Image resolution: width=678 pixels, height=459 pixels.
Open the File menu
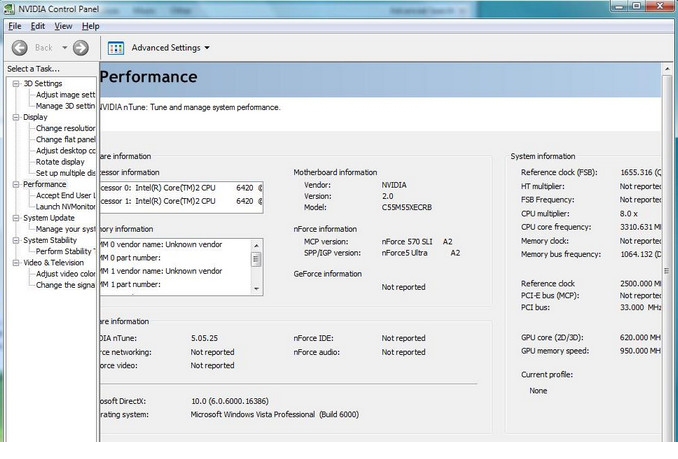15,26
